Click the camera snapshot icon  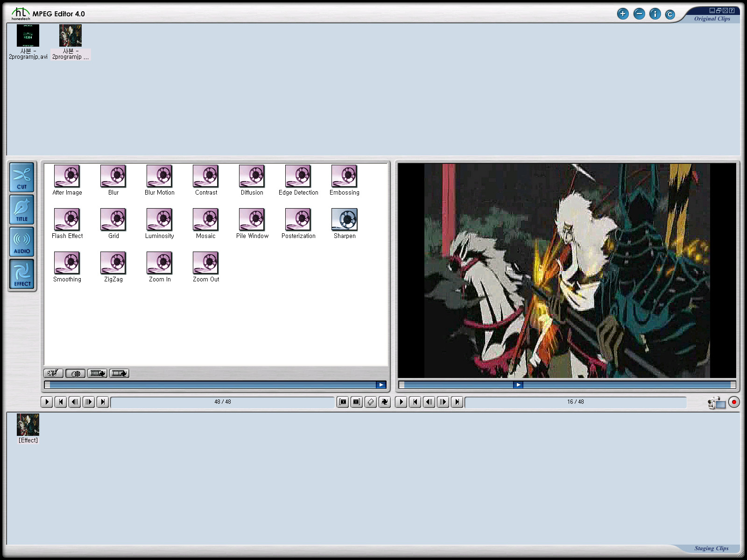click(x=717, y=402)
